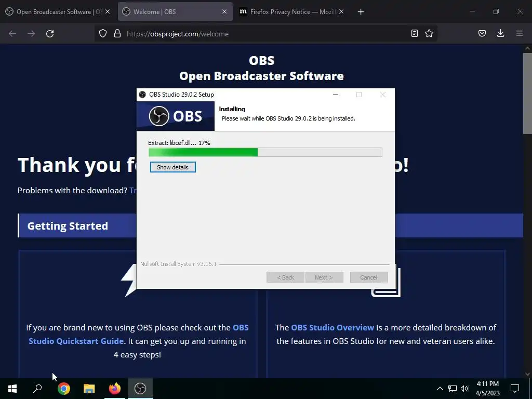Viewport: 532px width, 399px height.
Task: Open the Firefox downloads panel
Action: tap(500, 33)
